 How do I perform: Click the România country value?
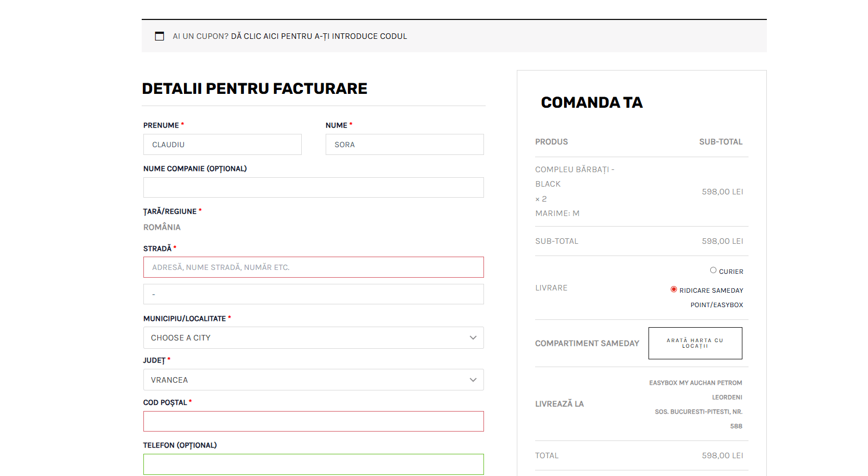tap(162, 227)
